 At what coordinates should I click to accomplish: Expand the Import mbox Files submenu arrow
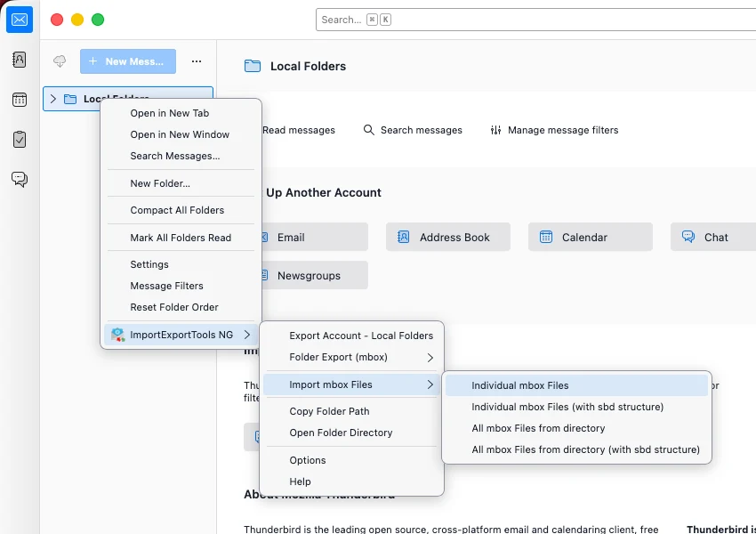tap(430, 384)
